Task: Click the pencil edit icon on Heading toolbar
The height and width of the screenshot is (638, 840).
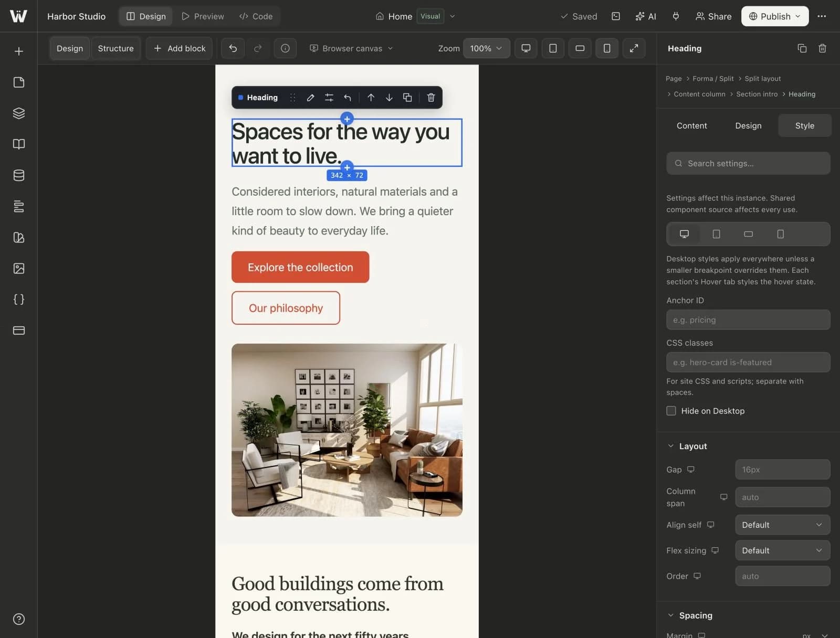Action: click(x=311, y=98)
